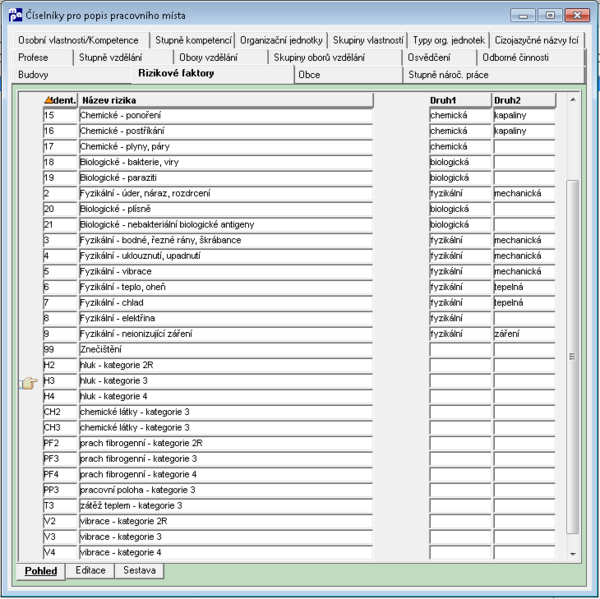This screenshot has height=599, width=600.
Task: Click the 'Znečištění' name field
Action: tap(226, 349)
